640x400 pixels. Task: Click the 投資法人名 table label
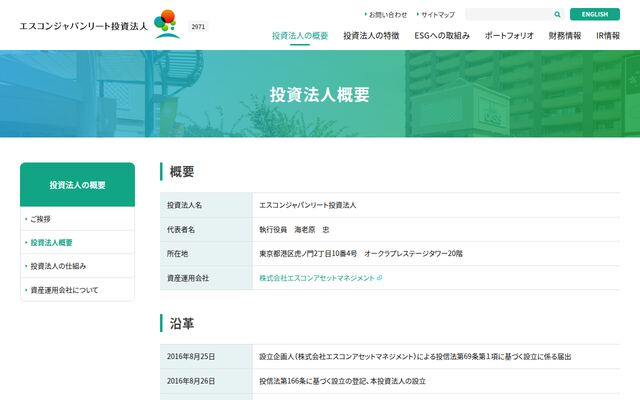184,205
